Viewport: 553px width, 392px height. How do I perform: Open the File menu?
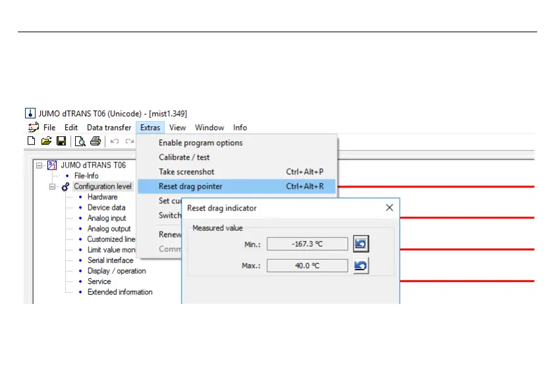coord(49,128)
